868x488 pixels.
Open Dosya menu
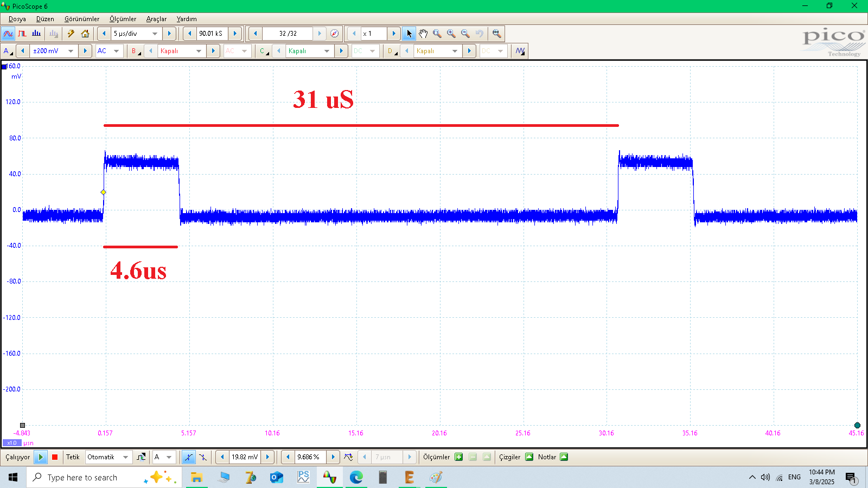point(17,19)
